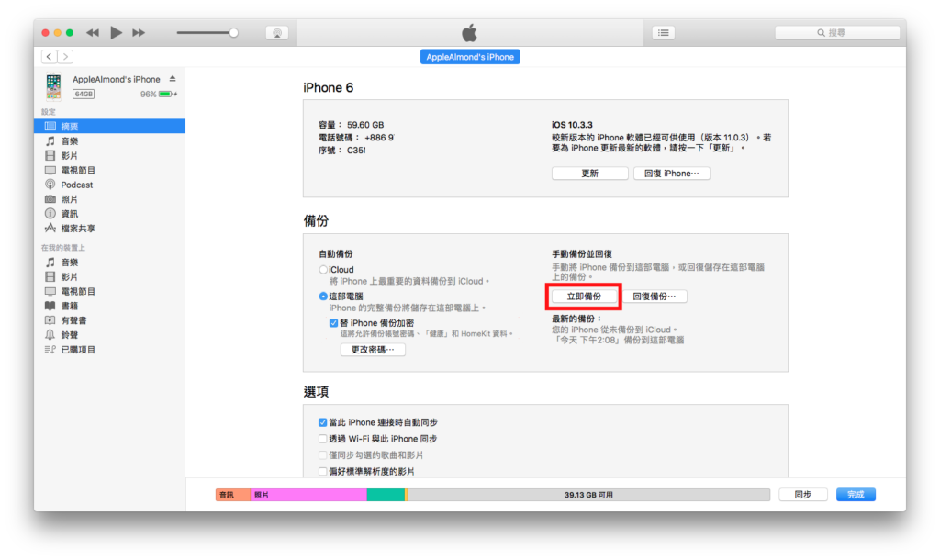Toggle 替 iPhone 備份加密 checkbox

(333, 323)
